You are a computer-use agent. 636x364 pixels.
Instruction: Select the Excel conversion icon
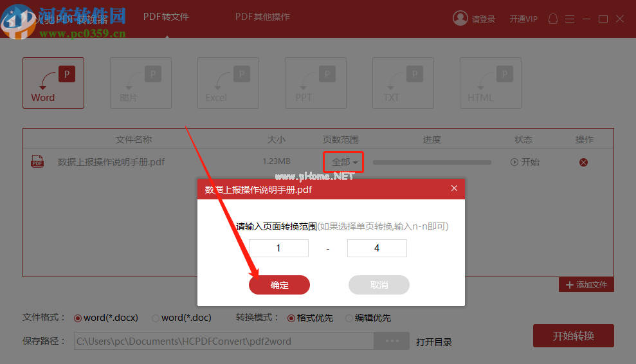[228, 83]
